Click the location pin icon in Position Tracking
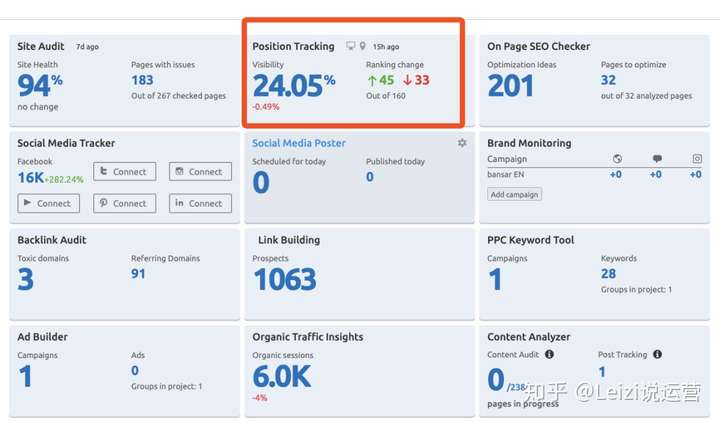The width and height of the screenshot is (720, 422). (x=363, y=46)
